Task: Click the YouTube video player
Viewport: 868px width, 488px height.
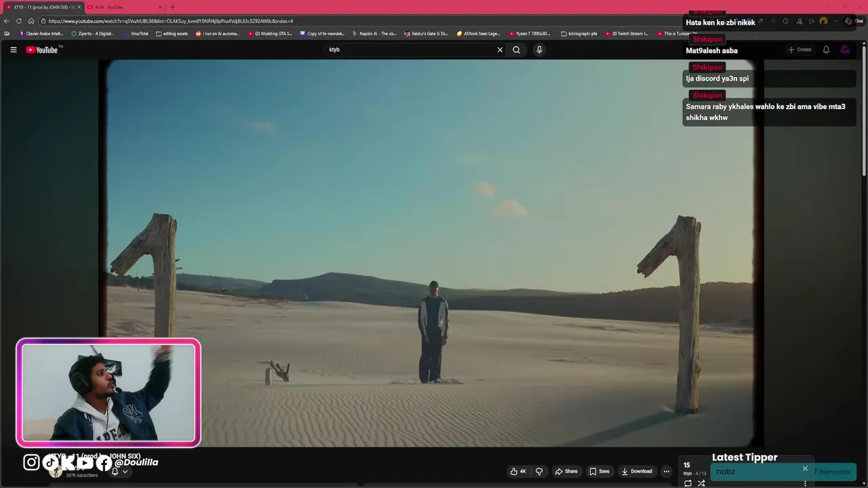Action: coord(431,253)
